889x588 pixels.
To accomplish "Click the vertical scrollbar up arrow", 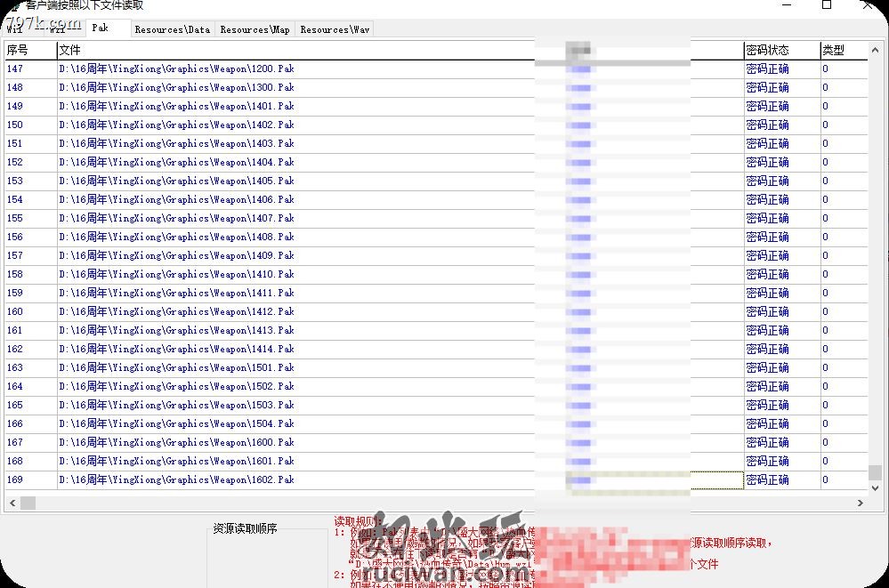I will click(x=875, y=50).
